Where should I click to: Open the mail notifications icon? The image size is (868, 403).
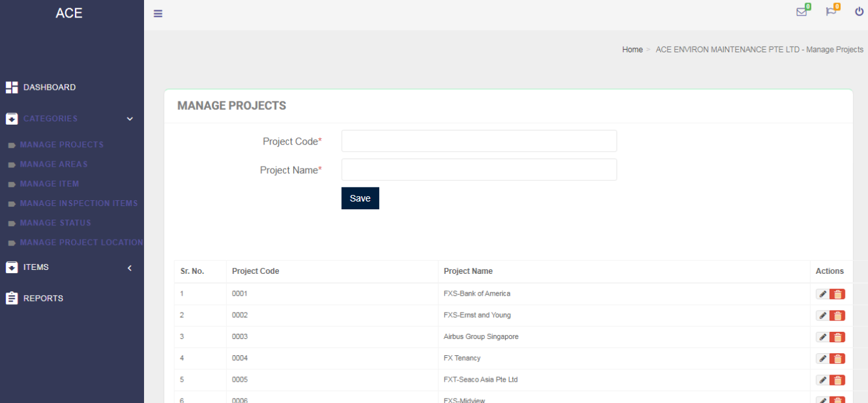pyautogui.click(x=801, y=12)
